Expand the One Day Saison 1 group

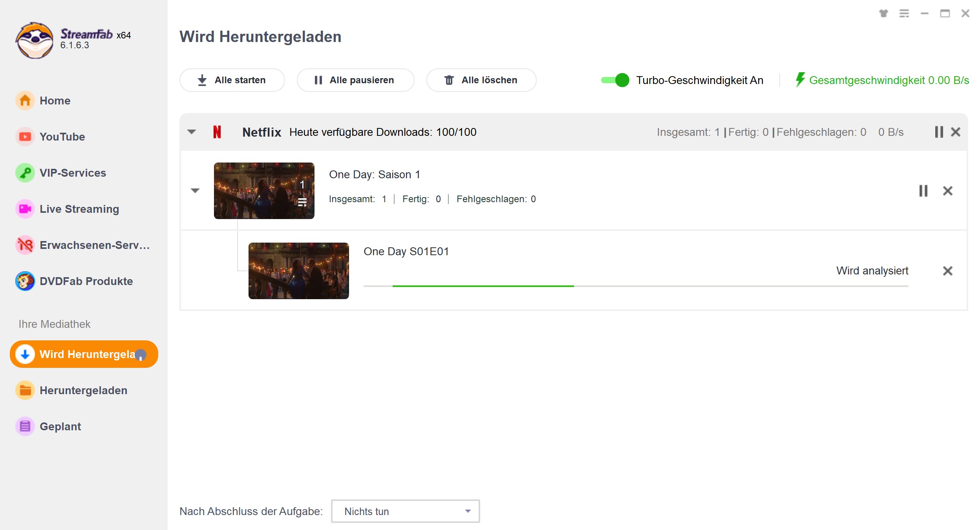coord(195,190)
